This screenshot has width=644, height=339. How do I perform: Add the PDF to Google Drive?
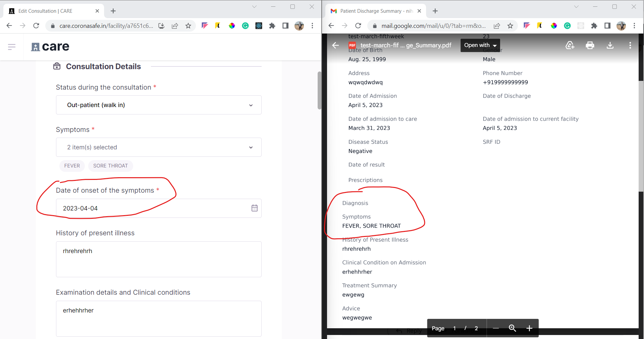tap(570, 45)
